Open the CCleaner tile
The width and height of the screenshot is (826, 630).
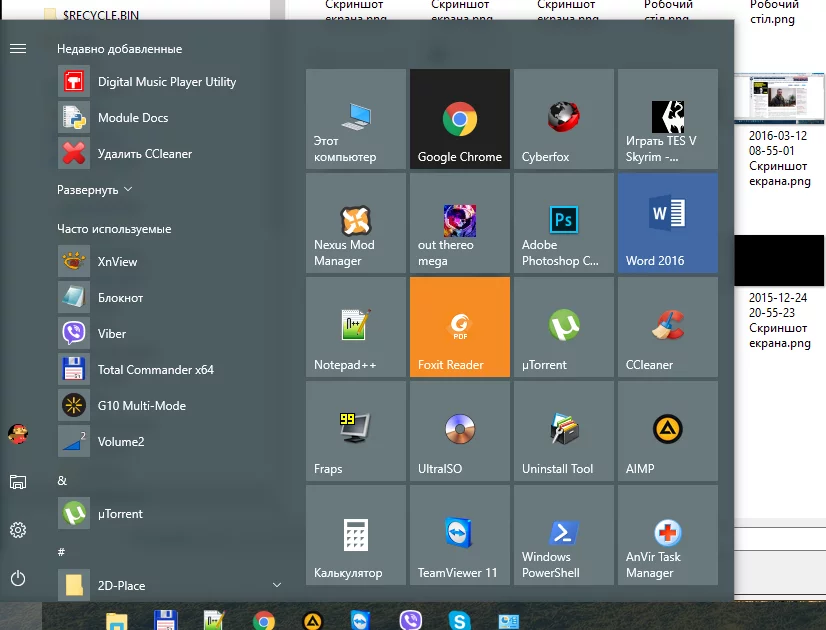(667, 327)
